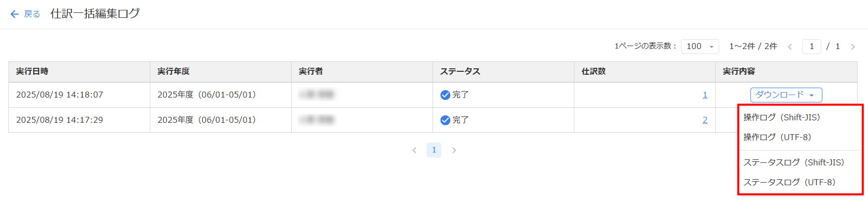Open 仕訳数 link 2
The image size is (868, 201).
[x=705, y=120]
